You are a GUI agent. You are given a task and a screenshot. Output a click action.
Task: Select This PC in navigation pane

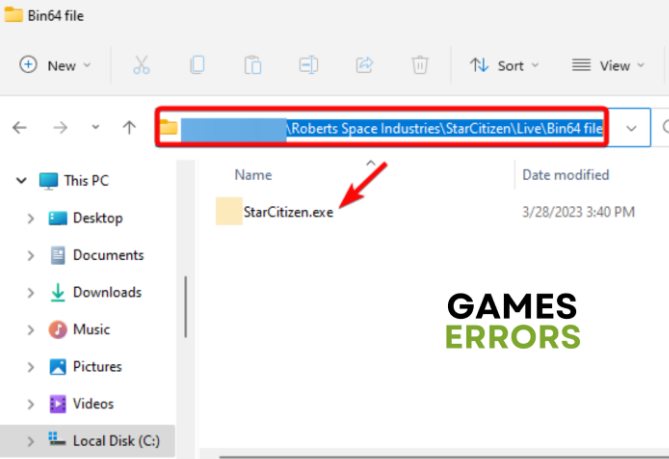click(74, 180)
